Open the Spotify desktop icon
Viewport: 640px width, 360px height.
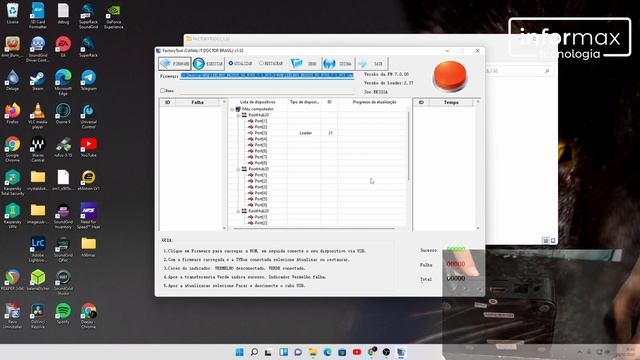point(63,313)
